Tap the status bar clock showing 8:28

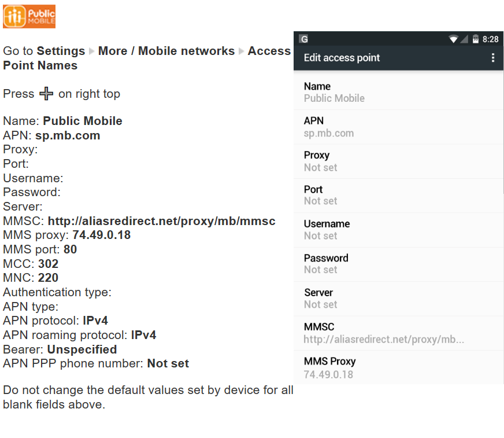point(490,39)
